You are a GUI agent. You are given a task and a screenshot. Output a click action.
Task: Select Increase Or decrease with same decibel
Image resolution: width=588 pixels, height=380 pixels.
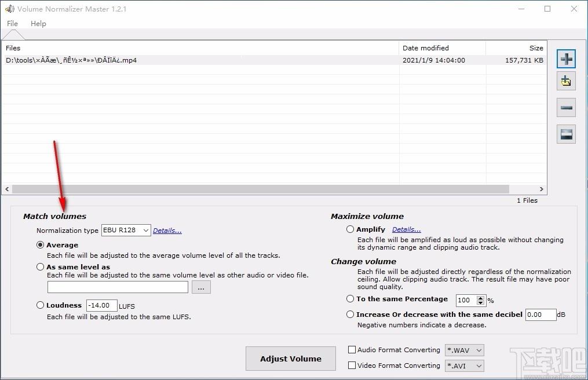[350, 315]
